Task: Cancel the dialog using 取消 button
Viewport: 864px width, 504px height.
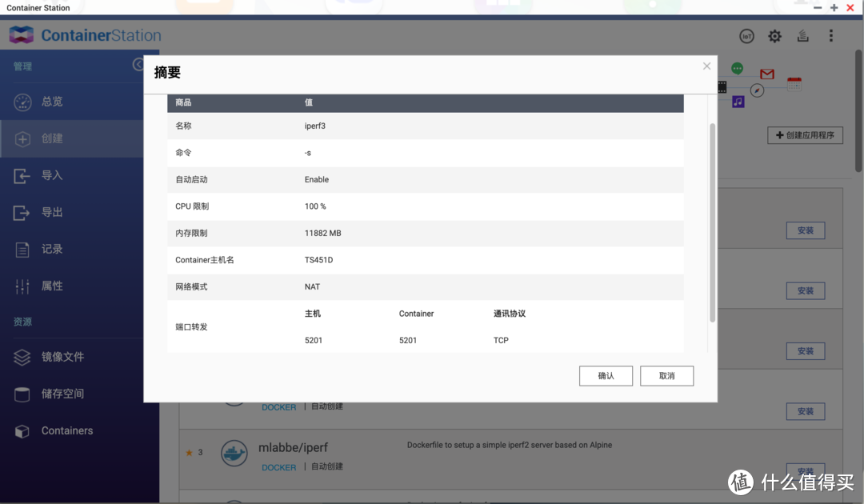Action: (x=666, y=375)
